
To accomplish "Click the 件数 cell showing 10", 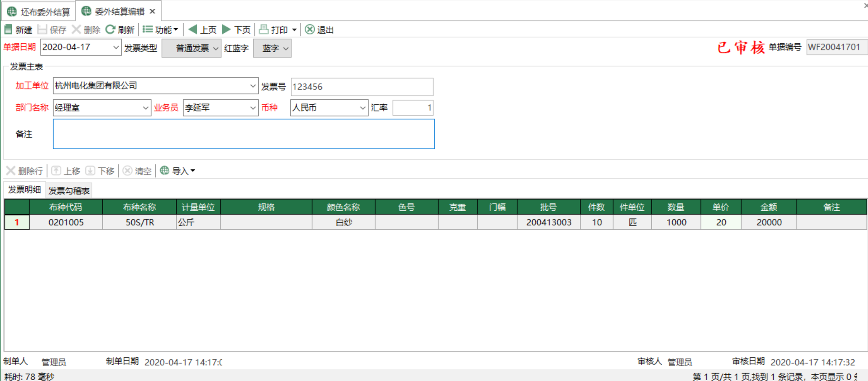I will [597, 222].
